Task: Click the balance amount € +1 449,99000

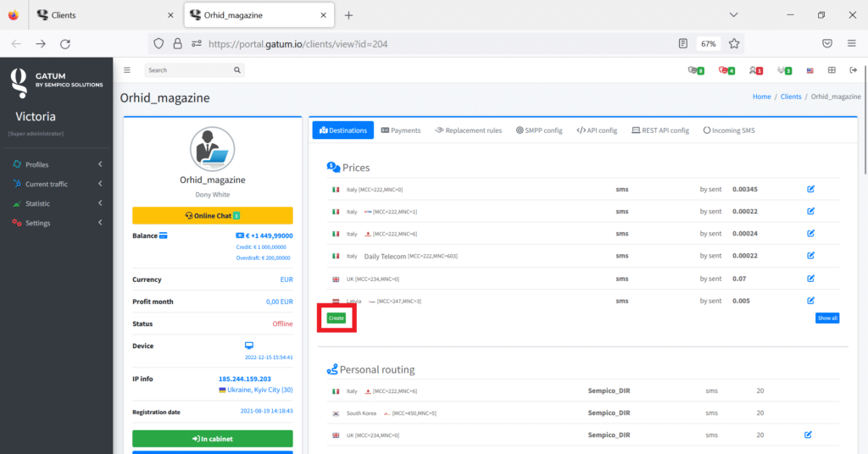Action: coord(270,235)
